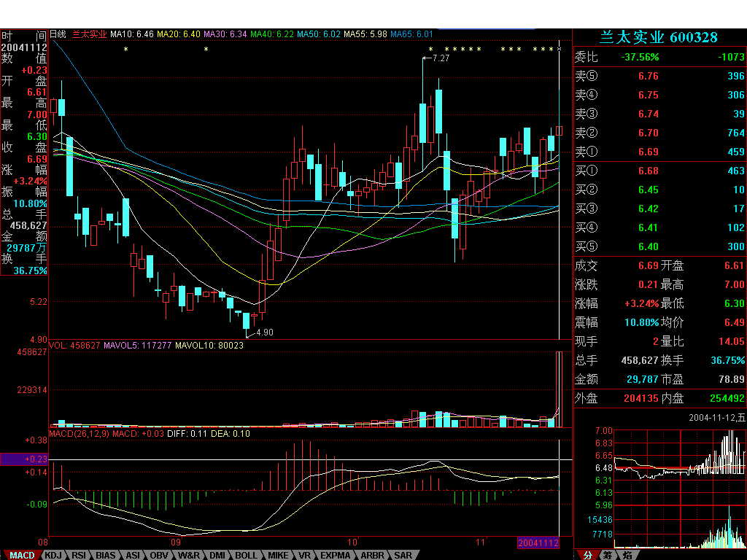Click the MACD(26,12,9) parameter label

point(79,434)
